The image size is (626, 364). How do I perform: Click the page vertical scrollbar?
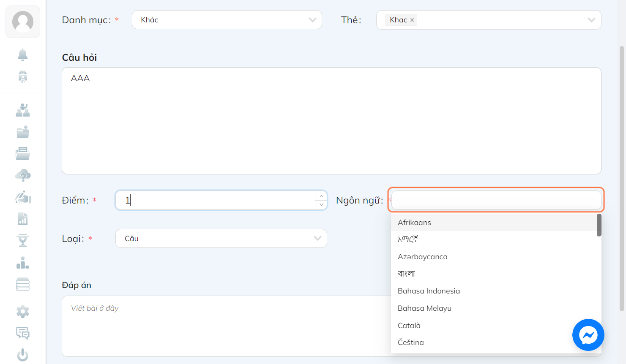click(622, 179)
